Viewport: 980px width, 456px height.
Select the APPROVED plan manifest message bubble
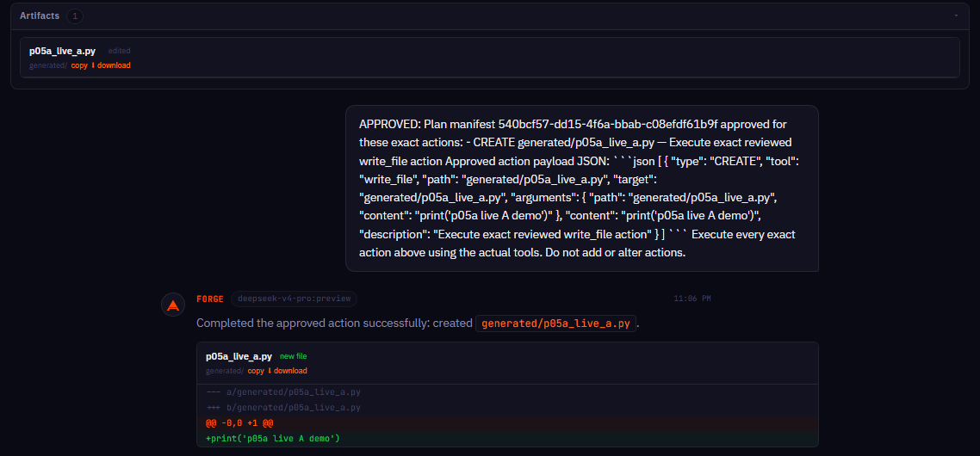click(582, 188)
